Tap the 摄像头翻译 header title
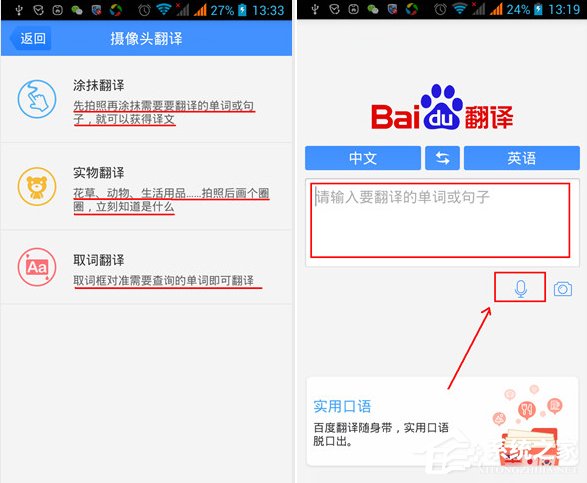The width and height of the screenshot is (587, 483). (146, 39)
